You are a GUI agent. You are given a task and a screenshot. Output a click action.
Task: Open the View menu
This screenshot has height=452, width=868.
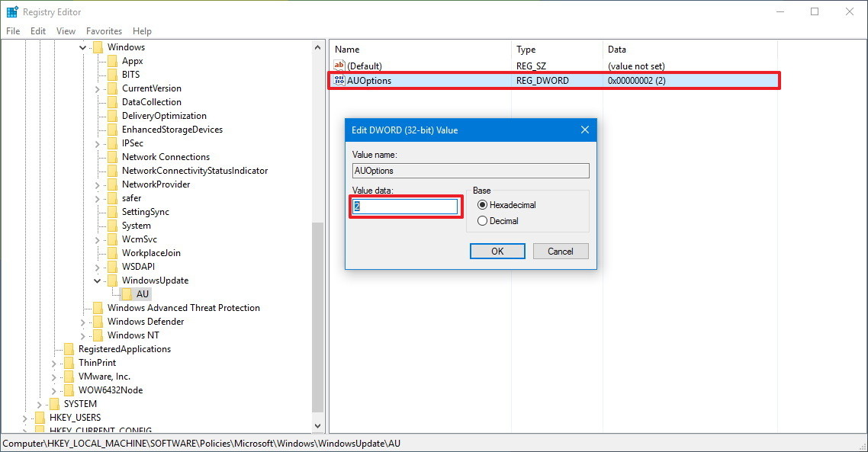[66, 31]
